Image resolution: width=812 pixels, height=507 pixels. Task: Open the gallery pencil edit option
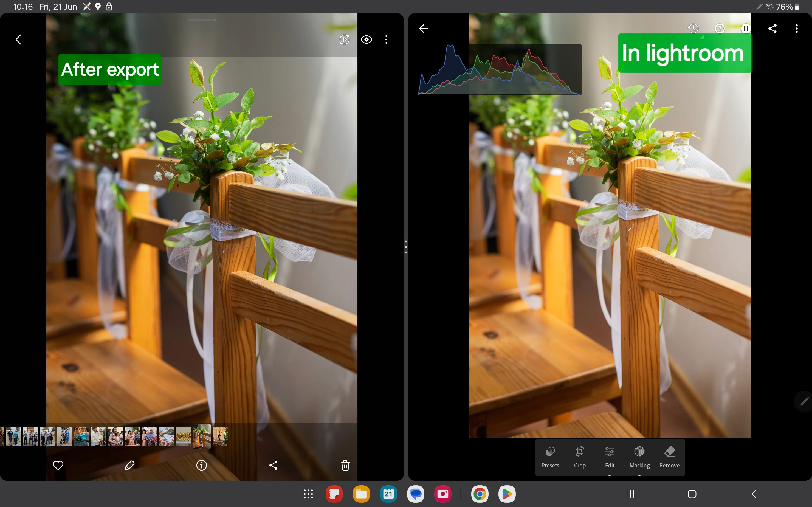point(130,465)
